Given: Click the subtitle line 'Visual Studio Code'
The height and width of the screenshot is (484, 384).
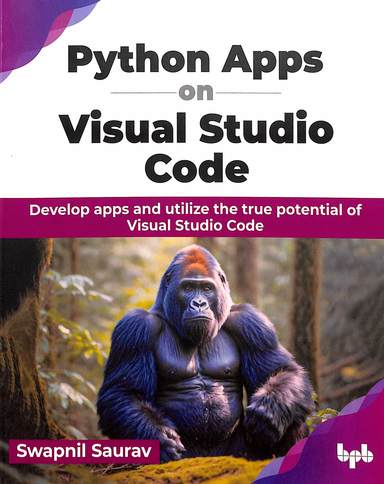Looking at the screenshot, I should [196, 226].
